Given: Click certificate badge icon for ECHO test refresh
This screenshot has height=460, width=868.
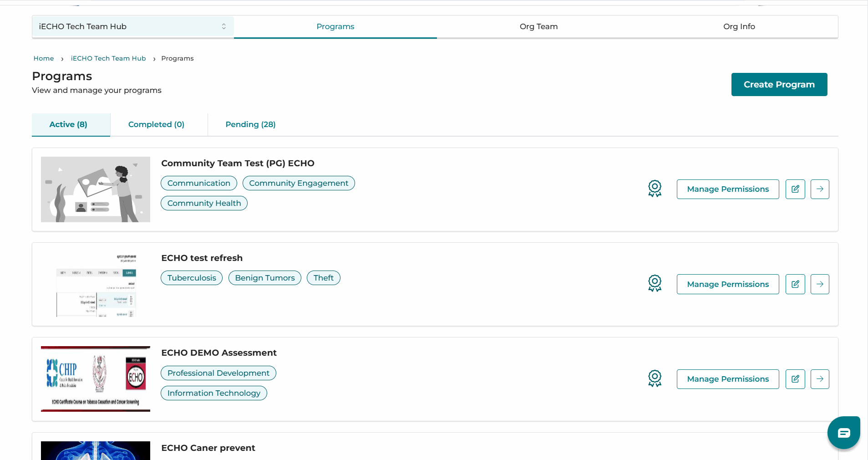Looking at the screenshot, I should 655,283.
